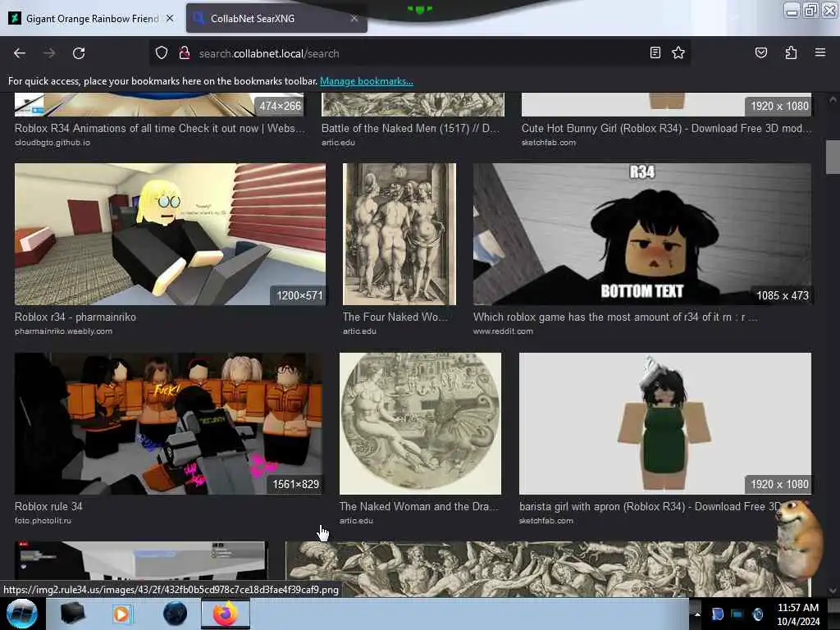Click the scrollbar down arrow
The image size is (840, 630).
832,591
